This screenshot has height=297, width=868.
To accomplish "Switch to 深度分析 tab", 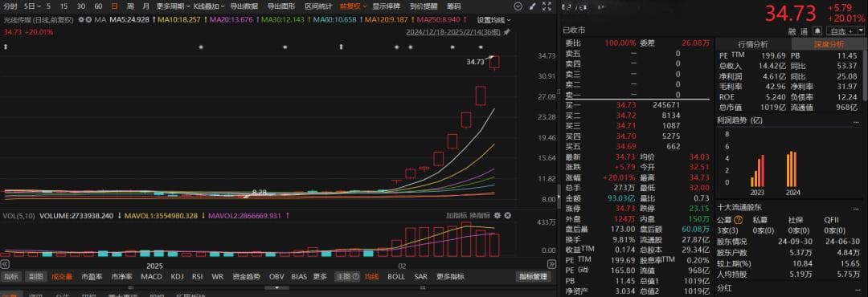I will tap(829, 44).
